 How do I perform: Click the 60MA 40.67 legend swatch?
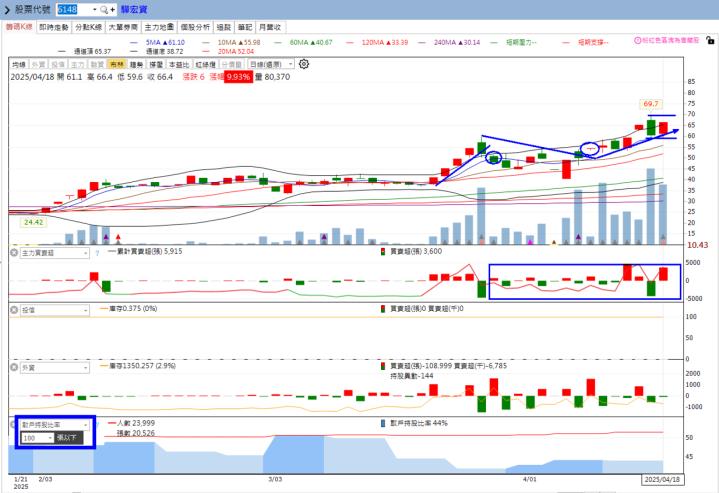pyautogui.click(x=278, y=43)
